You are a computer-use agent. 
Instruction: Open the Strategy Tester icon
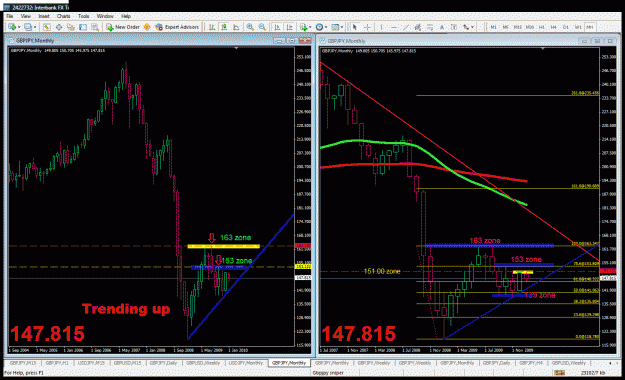(95, 27)
